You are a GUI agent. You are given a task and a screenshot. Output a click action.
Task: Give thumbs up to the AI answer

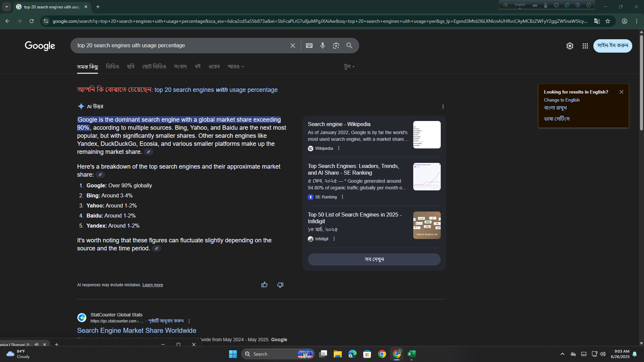coord(264,285)
